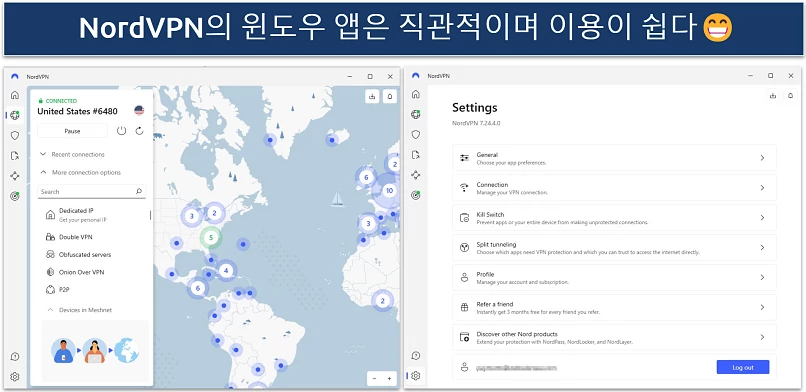The image size is (806, 392).
Task: Click gear icon in Settings window sidebar
Action: coord(416,376)
